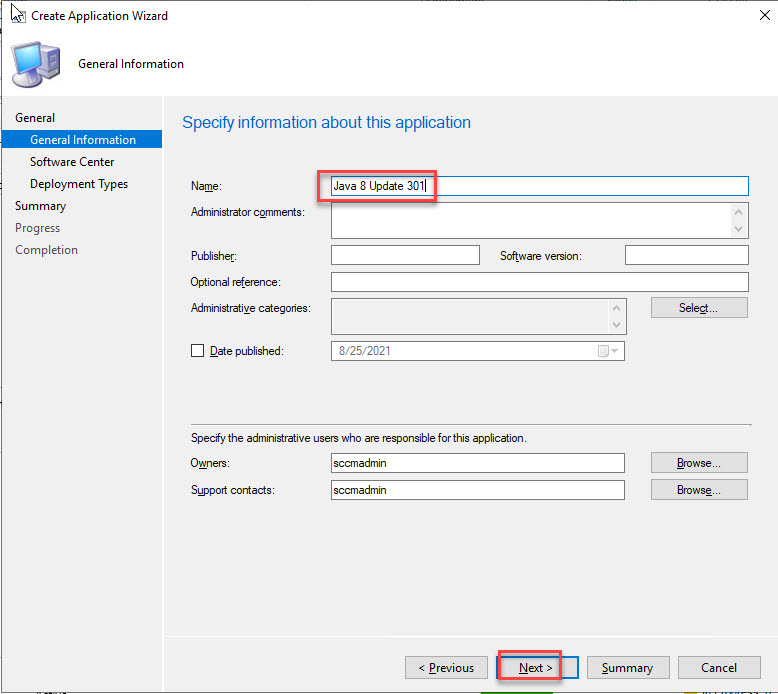Click the Summary button at bottom
The image size is (778, 694).
click(x=627, y=668)
